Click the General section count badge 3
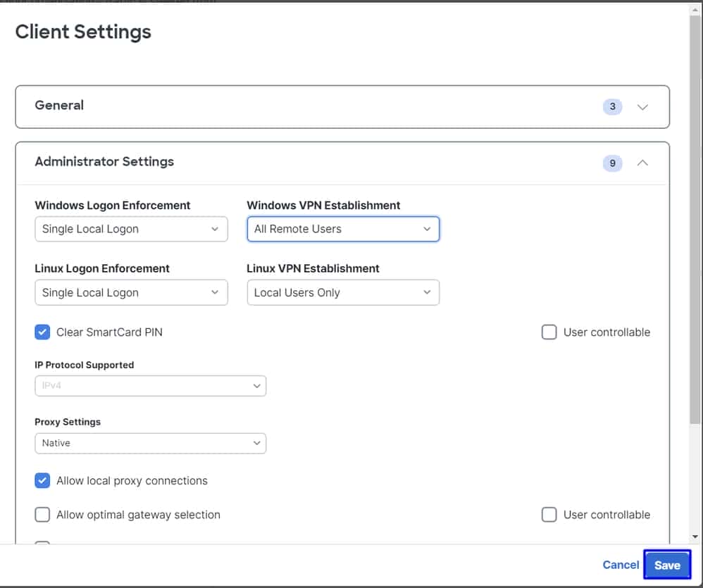Viewport: 703px width, 588px height. 612,106
